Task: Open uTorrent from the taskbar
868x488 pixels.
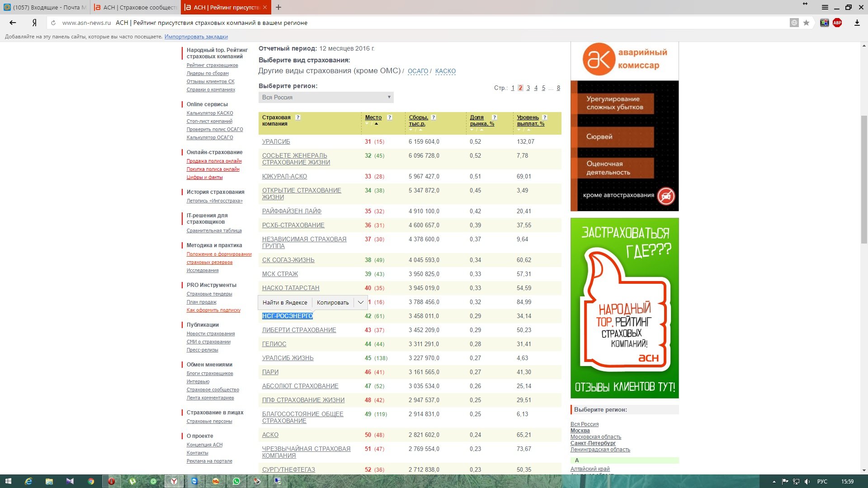Action: point(132,481)
